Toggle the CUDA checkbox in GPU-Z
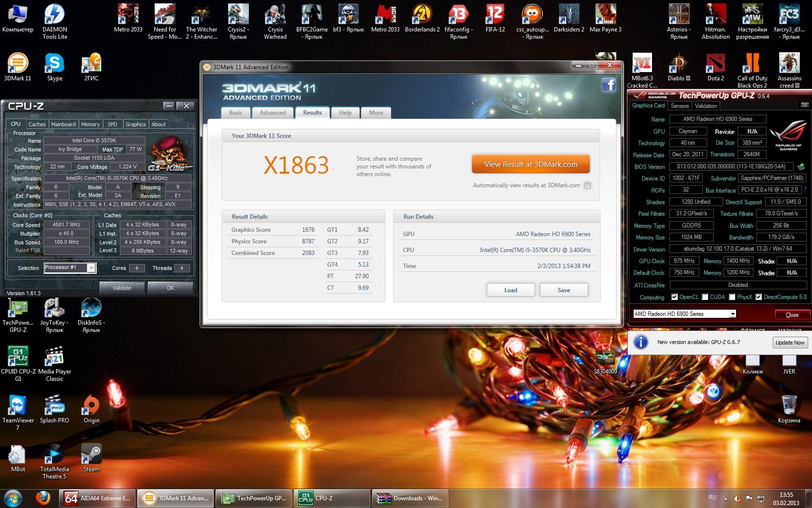This screenshot has height=508, width=812. pos(705,297)
